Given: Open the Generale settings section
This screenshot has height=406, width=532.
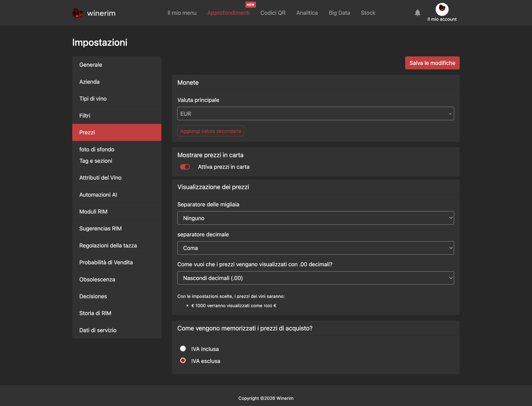Looking at the screenshot, I should point(117,65).
